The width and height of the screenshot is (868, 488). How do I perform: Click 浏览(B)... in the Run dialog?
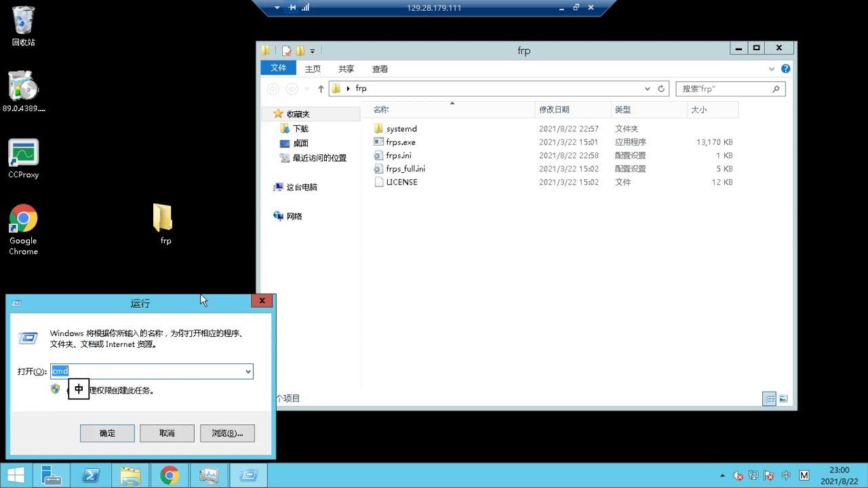click(x=227, y=433)
